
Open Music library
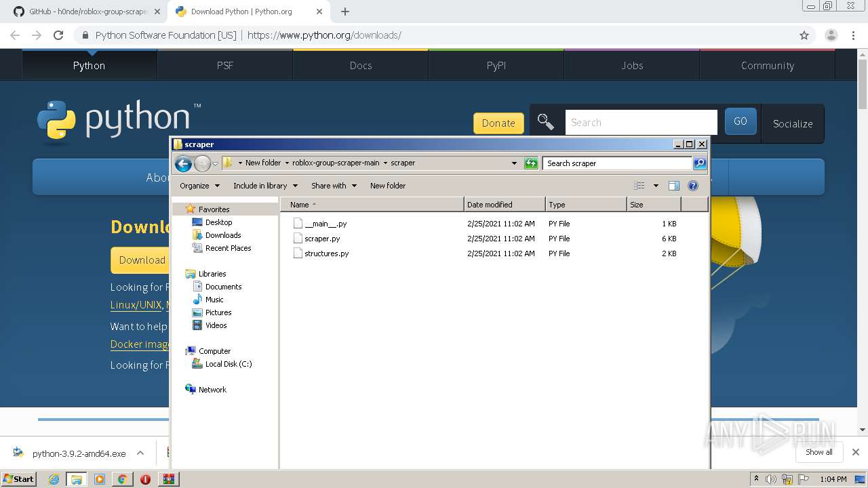pyautogui.click(x=214, y=300)
